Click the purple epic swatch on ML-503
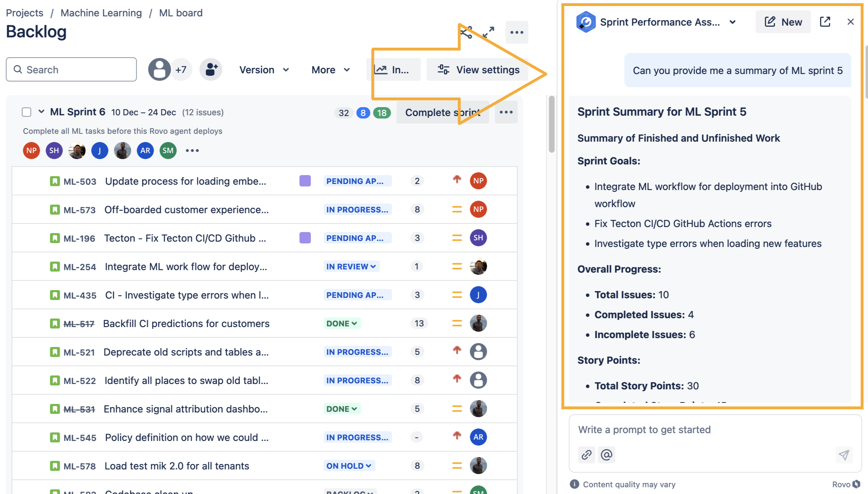The width and height of the screenshot is (868, 494). coord(305,181)
